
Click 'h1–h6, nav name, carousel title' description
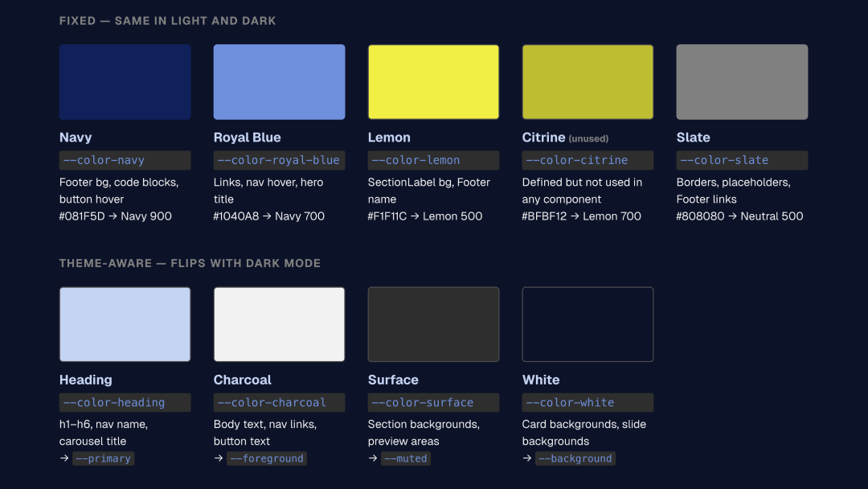pos(104,433)
